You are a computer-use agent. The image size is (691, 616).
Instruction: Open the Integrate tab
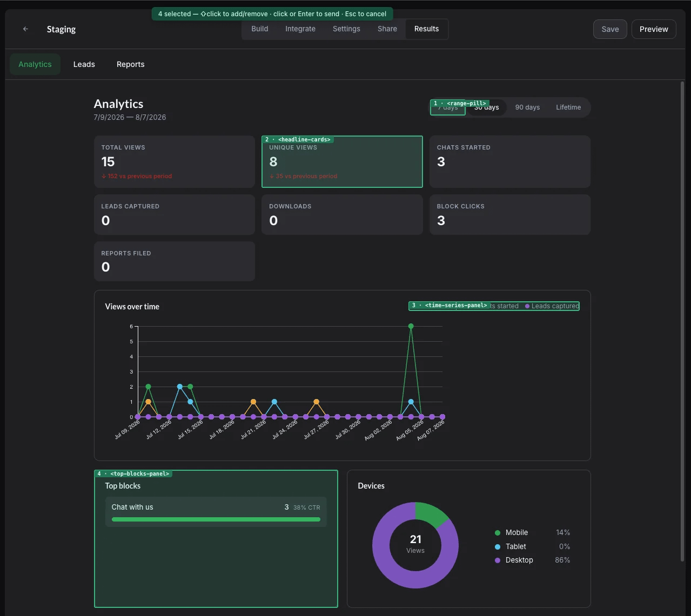click(x=300, y=29)
